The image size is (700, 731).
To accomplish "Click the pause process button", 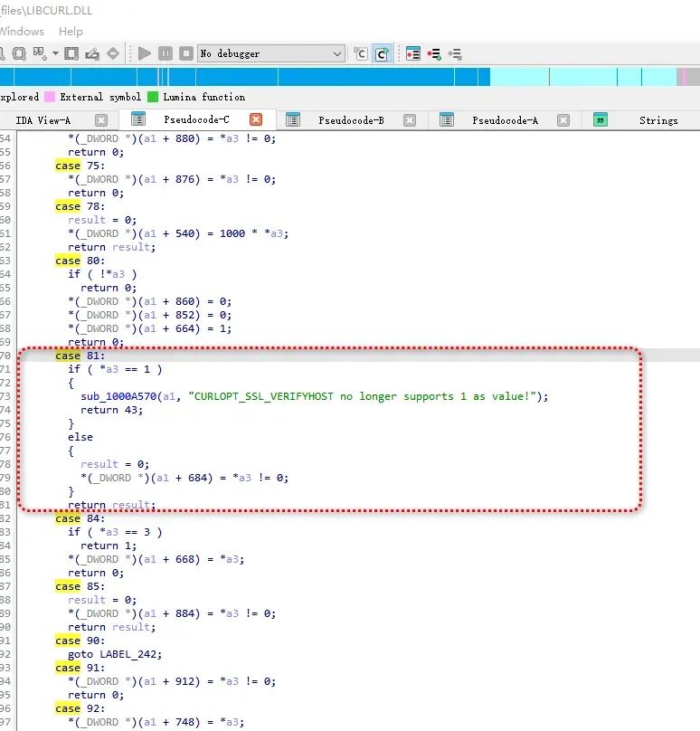I will pos(166,53).
